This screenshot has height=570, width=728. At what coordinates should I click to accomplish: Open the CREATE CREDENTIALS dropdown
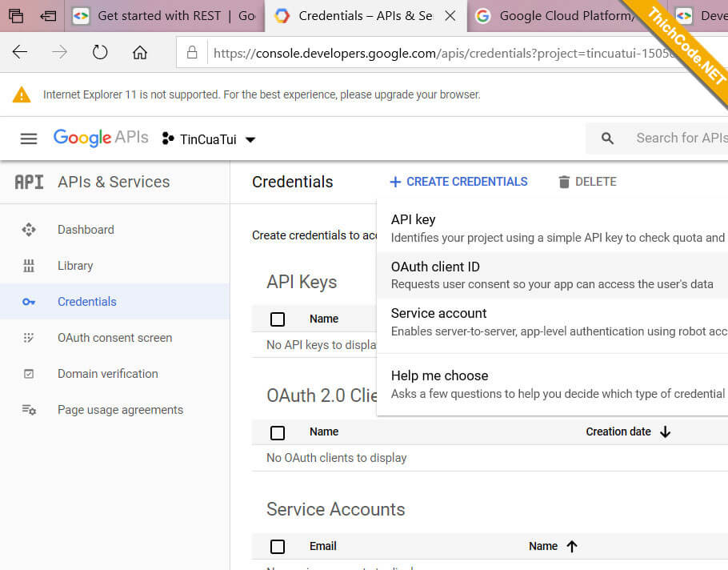458,182
